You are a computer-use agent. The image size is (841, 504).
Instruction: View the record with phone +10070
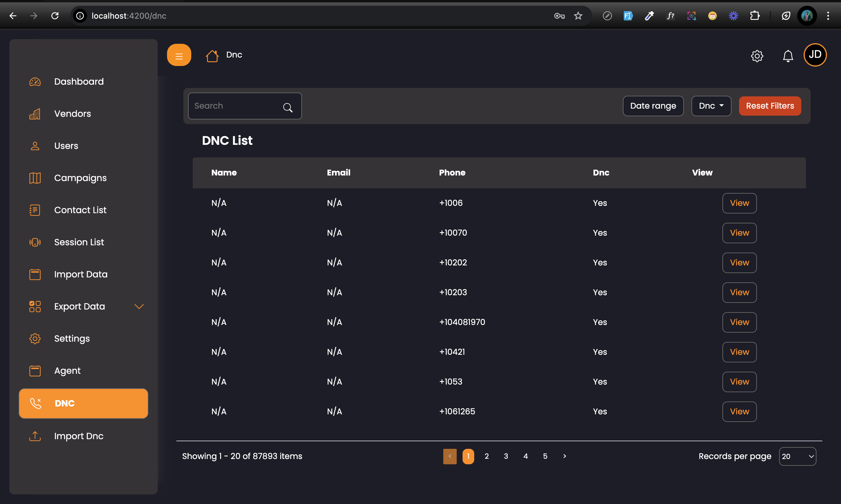(x=739, y=233)
